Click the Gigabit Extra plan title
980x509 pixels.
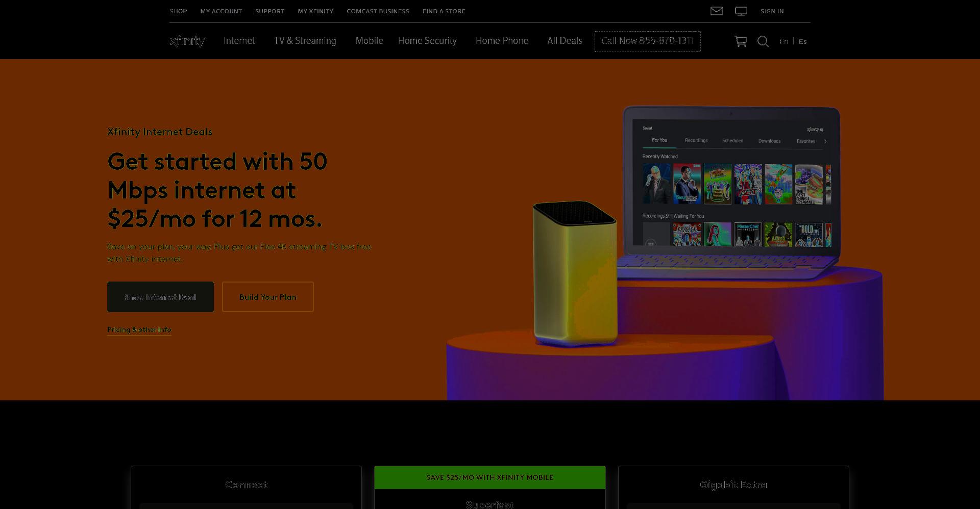pyautogui.click(x=733, y=485)
